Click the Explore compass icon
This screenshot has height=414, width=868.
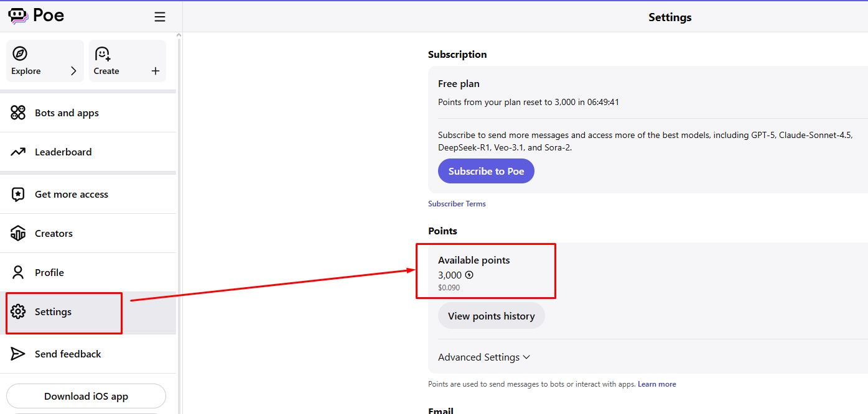click(20, 53)
